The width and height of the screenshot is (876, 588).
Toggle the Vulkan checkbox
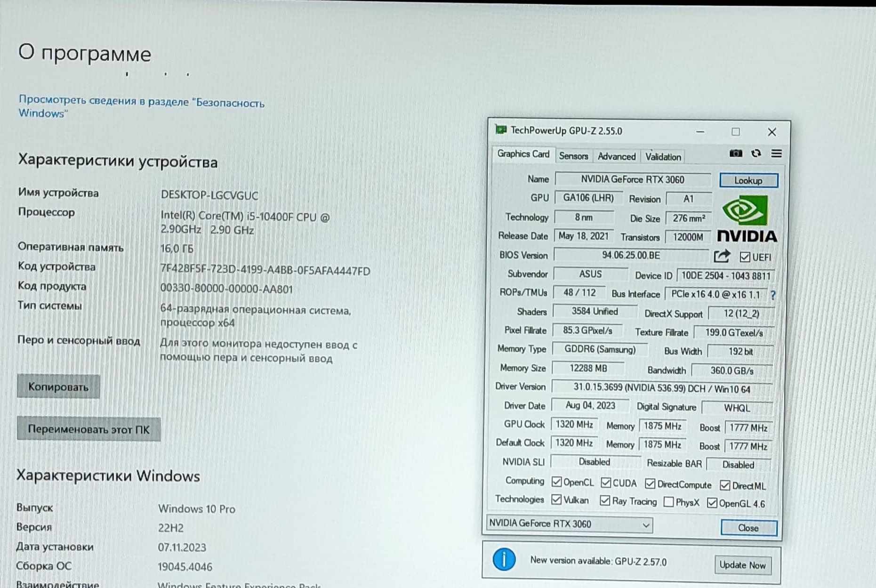(x=556, y=499)
